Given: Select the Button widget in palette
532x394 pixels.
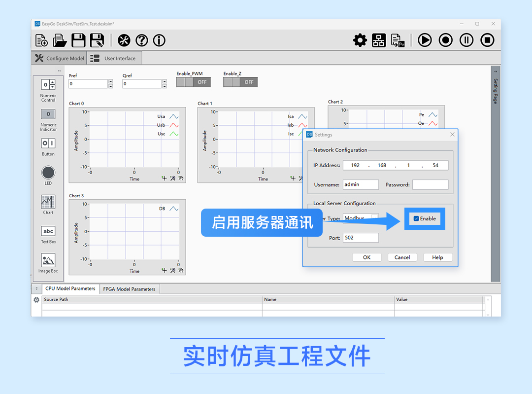Looking at the screenshot, I should (48, 147).
